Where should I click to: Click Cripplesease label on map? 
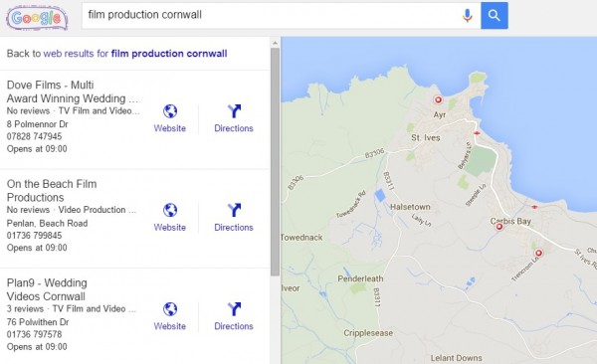tap(368, 333)
